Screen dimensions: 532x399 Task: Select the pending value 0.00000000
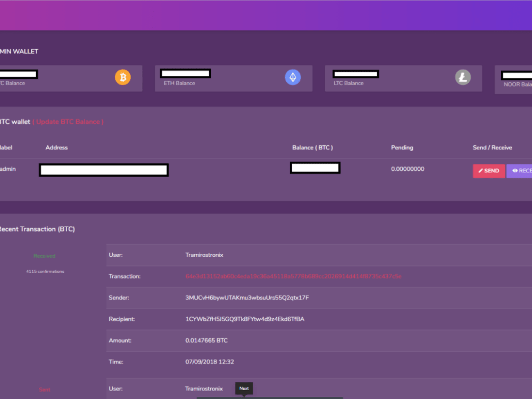point(408,169)
